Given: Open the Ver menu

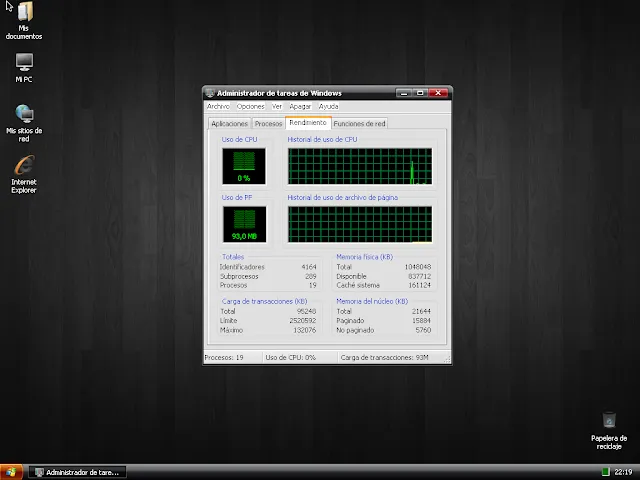Looking at the screenshot, I should coord(277,107).
